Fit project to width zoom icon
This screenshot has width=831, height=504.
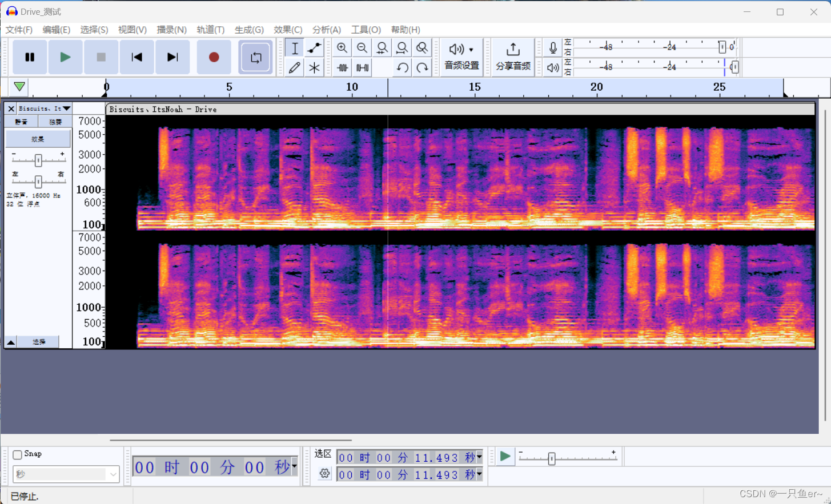[402, 48]
